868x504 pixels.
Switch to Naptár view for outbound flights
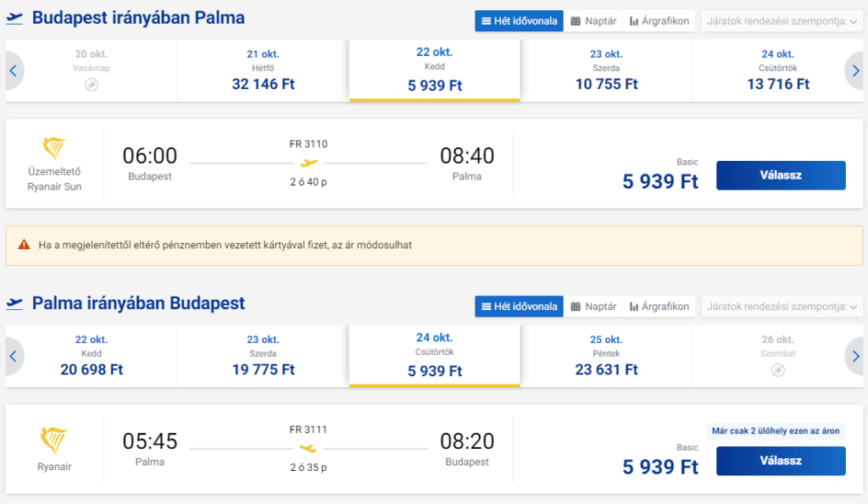pos(593,21)
